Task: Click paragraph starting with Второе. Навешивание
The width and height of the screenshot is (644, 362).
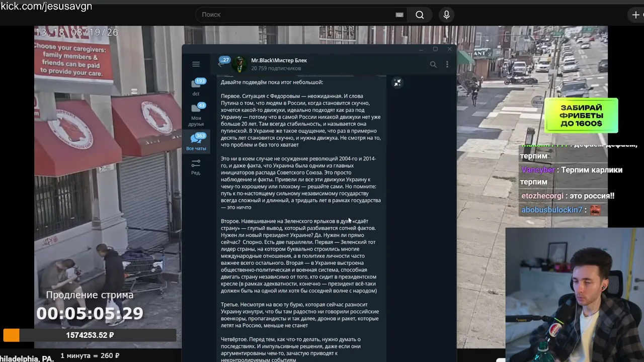Action: tap(301, 256)
